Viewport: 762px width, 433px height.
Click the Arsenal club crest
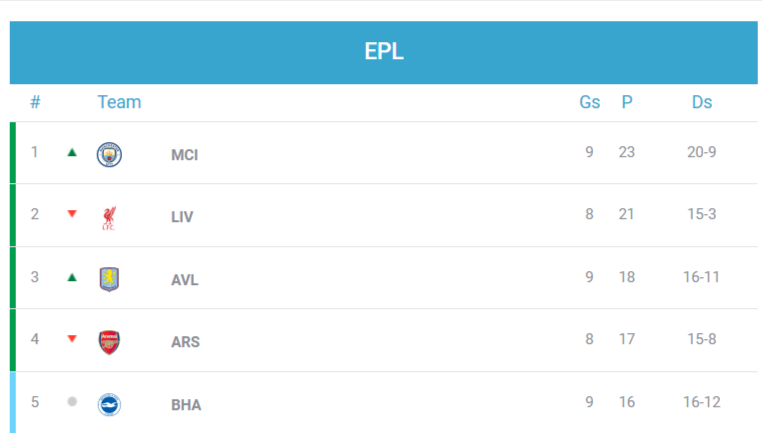109,341
